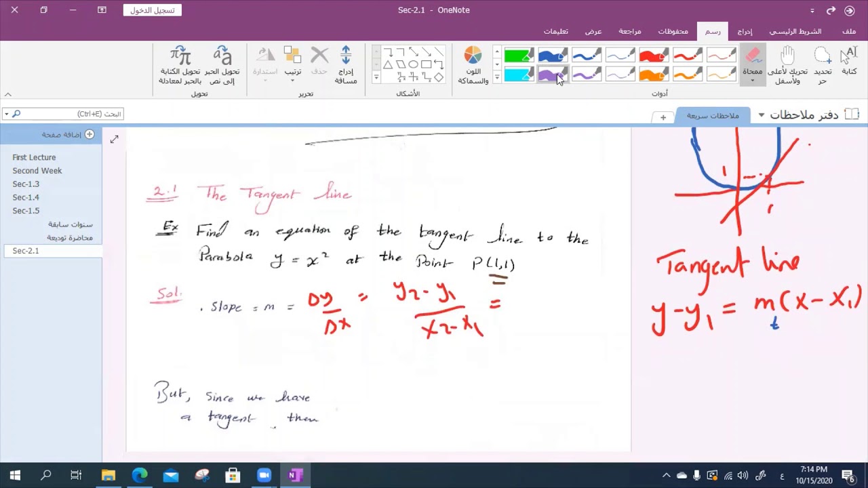Select the thick orange marker pen
The image size is (868, 488).
click(x=654, y=73)
